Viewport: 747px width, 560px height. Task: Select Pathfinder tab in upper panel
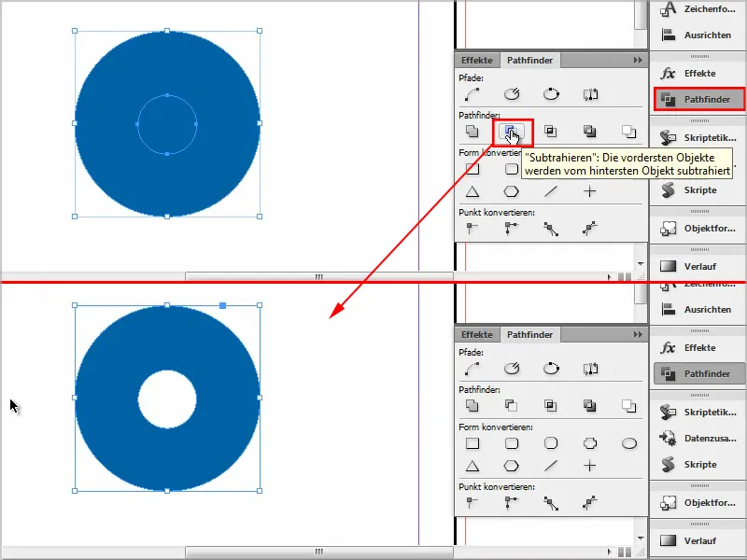click(529, 60)
